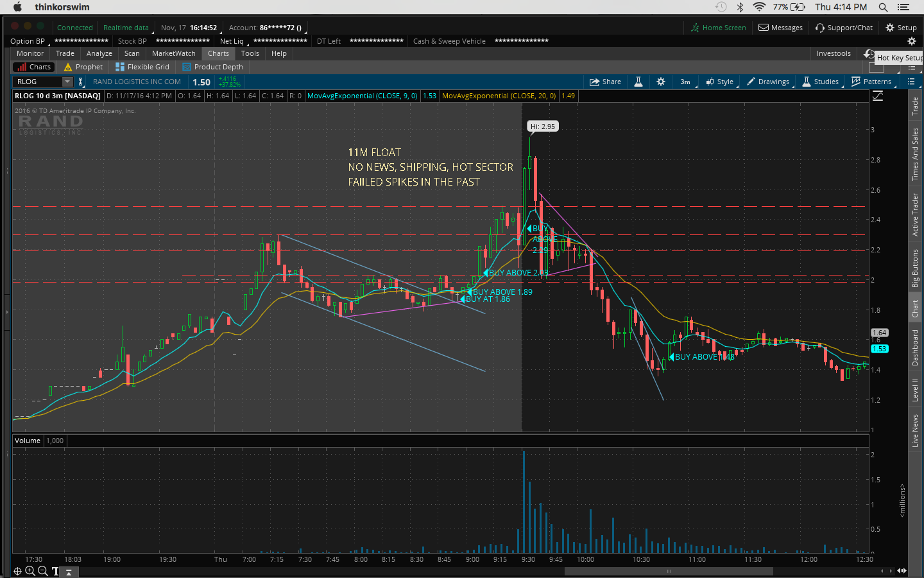Open the Apple menu
Image resolution: width=924 pixels, height=578 pixels.
[x=17, y=7]
